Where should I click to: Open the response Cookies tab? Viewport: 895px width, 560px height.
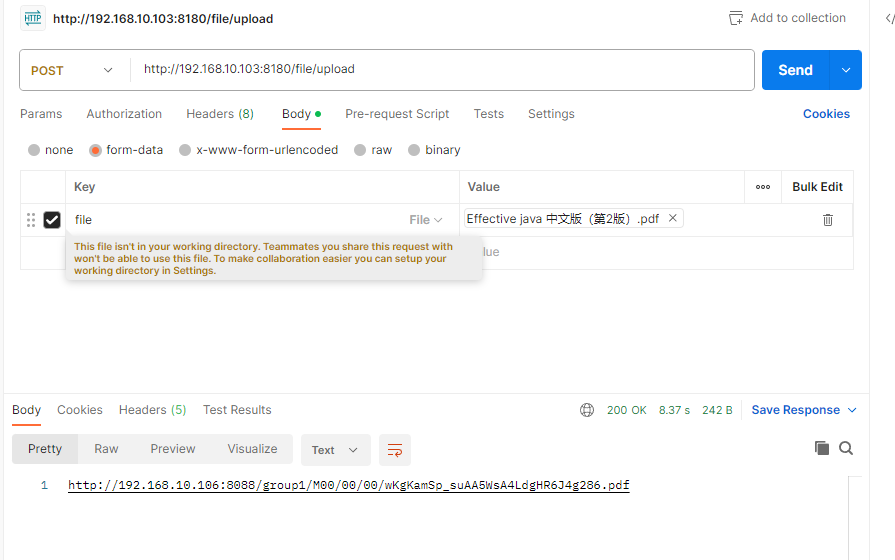click(80, 410)
